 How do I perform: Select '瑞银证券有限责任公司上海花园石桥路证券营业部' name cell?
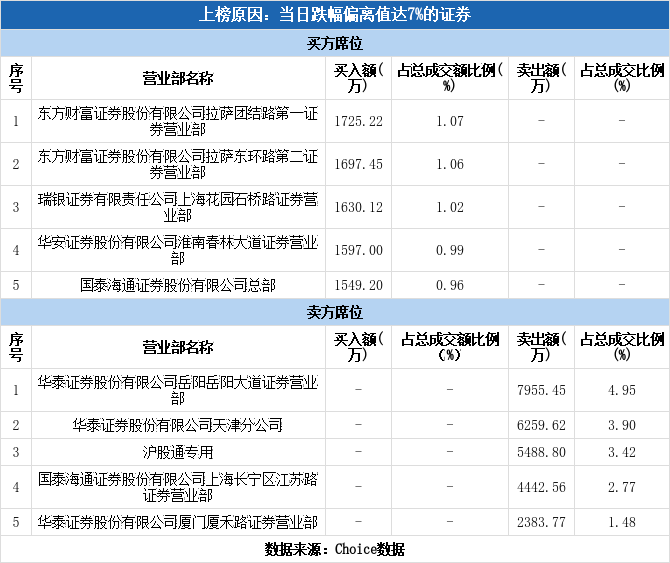coord(178,207)
